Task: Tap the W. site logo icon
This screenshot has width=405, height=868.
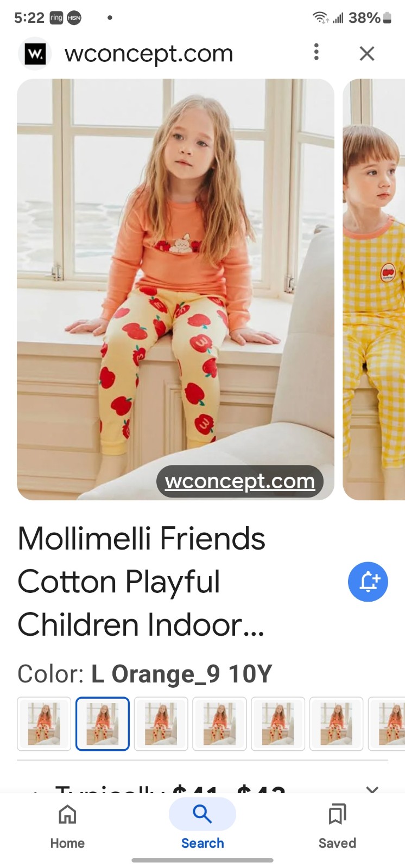Action: pyautogui.click(x=35, y=54)
